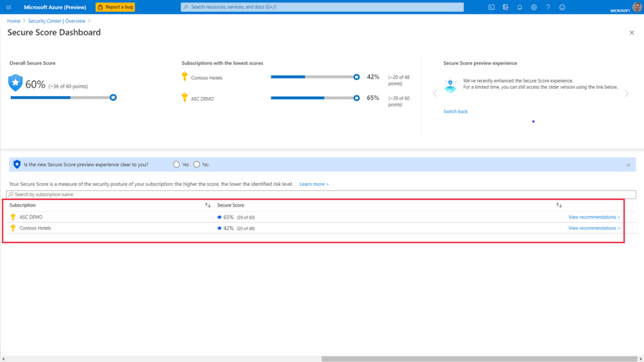The image size is (644, 362).
Task: Select the Contoso Hotels row in the table
Action: [321, 228]
